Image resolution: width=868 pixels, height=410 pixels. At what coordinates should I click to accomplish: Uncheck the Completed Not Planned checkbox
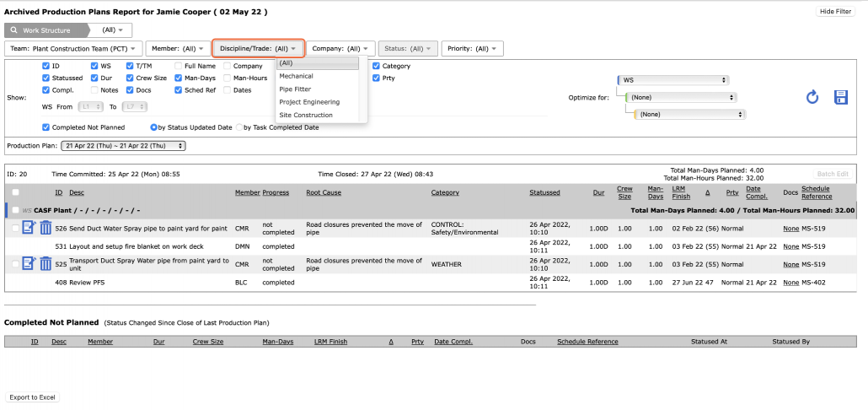(x=46, y=127)
